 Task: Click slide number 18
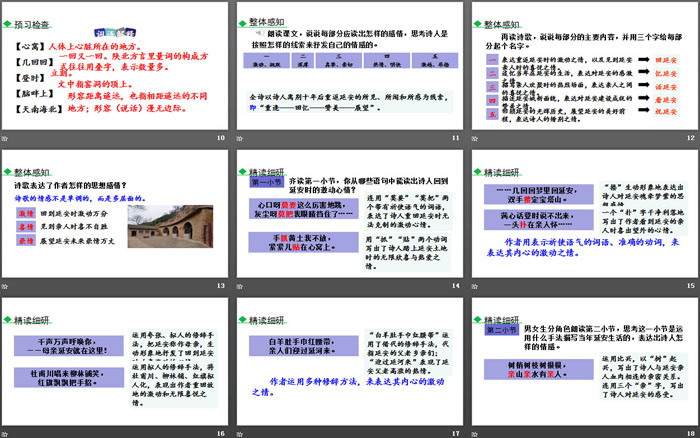coord(691,434)
